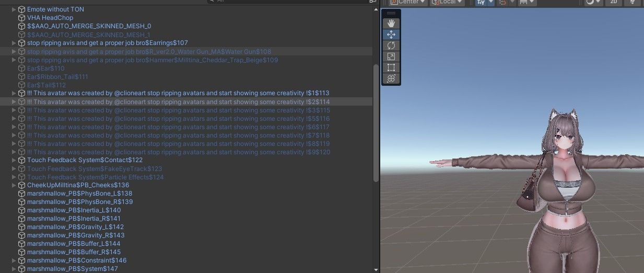
Task: Select the Move tool in Scene toolbar
Action: pyautogui.click(x=391, y=35)
